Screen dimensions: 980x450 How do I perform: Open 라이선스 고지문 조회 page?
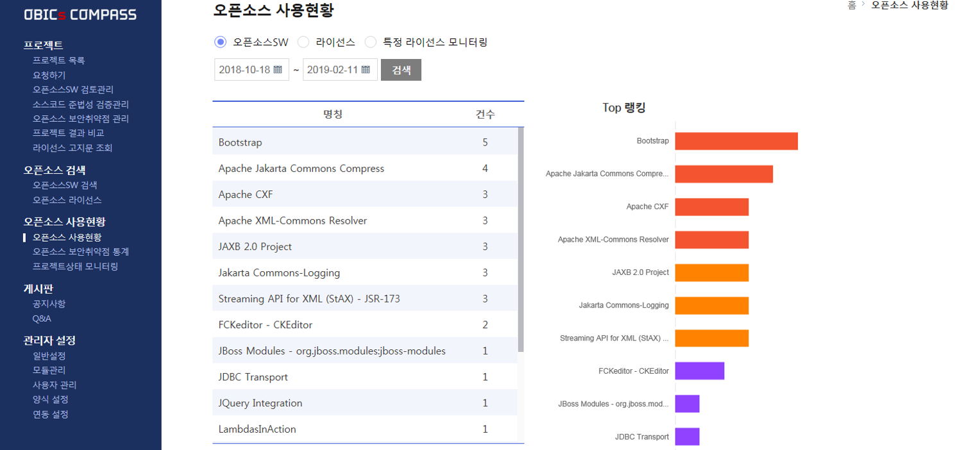pos(72,148)
